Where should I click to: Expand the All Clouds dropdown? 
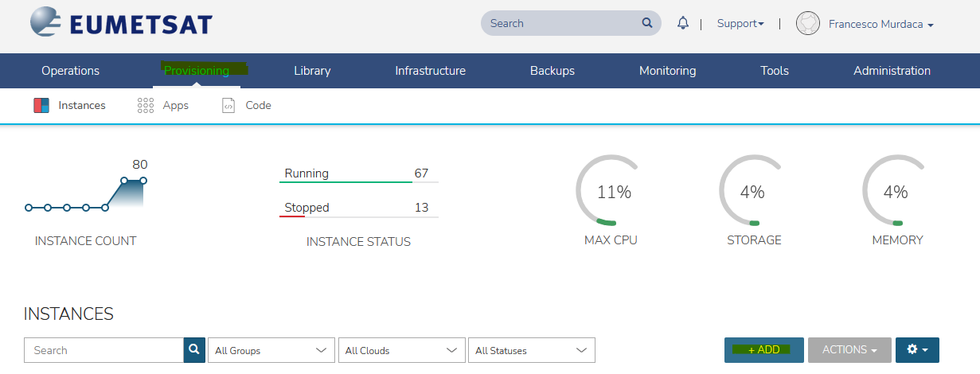point(401,350)
